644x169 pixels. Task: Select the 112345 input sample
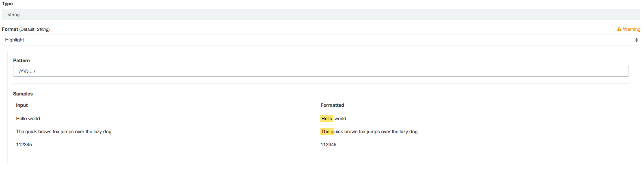[x=24, y=145]
